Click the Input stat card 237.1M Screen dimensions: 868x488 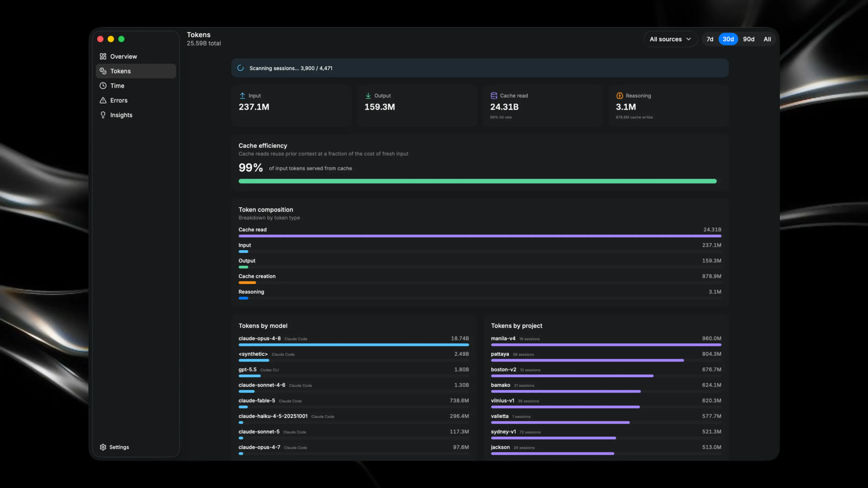(x=292, y=106)
